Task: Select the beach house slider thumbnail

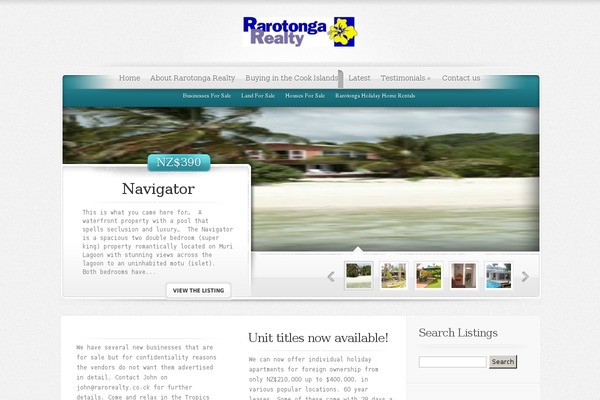Action: pos(359,276)
